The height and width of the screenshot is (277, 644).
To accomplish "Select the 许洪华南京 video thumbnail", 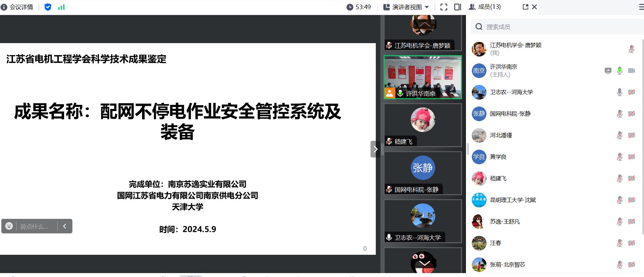I will pos(422,77).
